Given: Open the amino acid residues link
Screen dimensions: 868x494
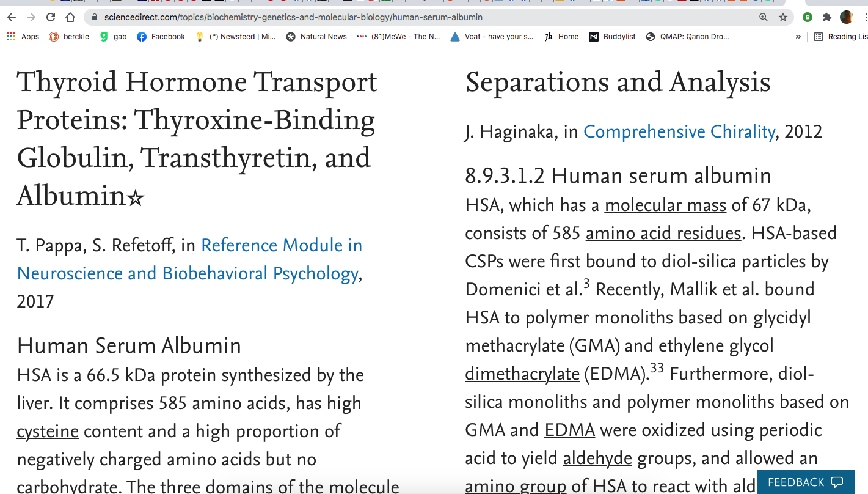Looking at the screenshot, I should click(x=663, y=233).
